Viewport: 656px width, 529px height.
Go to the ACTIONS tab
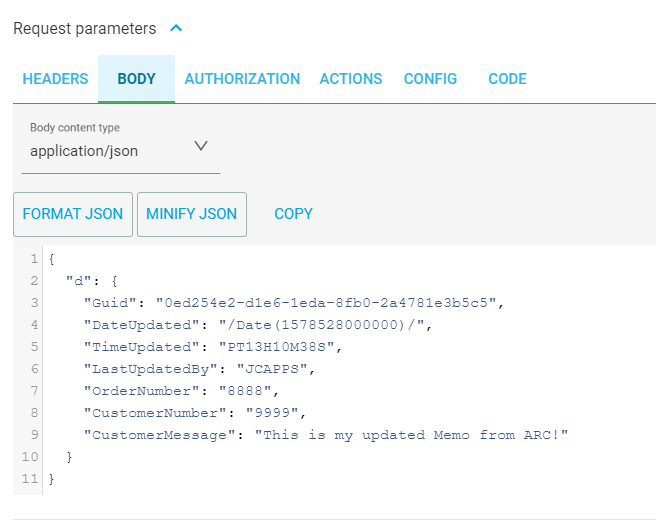pyautogui.click(x=351, y=79)
